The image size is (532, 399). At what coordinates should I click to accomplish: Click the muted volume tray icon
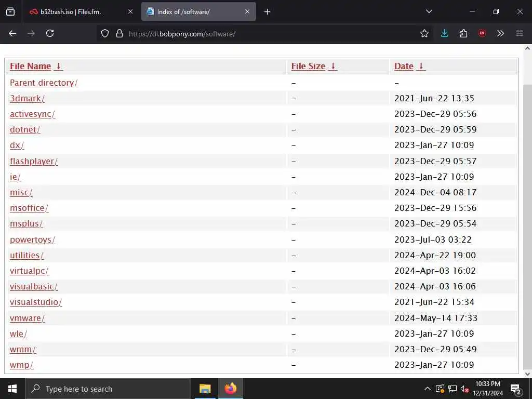tap(464, 389)
